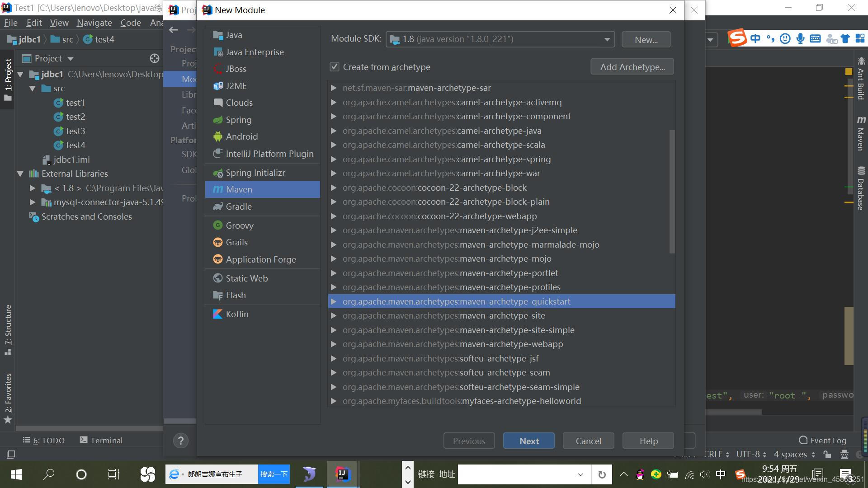Open the Database tool window sidebar
868x488 pixels.
pyautogui.click(x=861, y=188)
